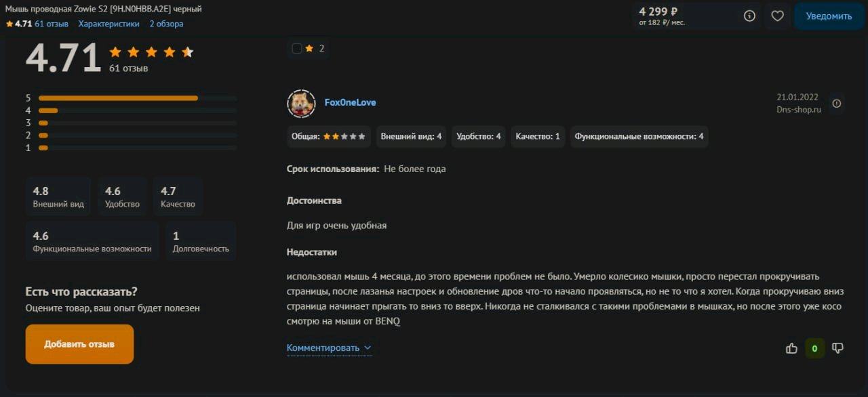This screenshot has height=397, width=868.
Task: Like the review with thumbs-up icon
Action: 791,348
